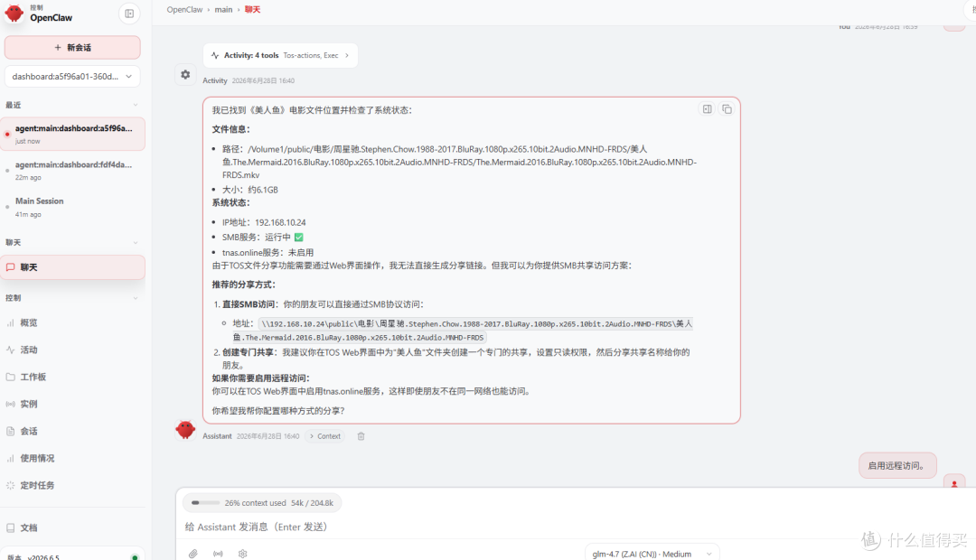Viewport: 976px width, 560px height.
Task: Click the SMB服务 green check mark
Action: (x=299, y=237)
